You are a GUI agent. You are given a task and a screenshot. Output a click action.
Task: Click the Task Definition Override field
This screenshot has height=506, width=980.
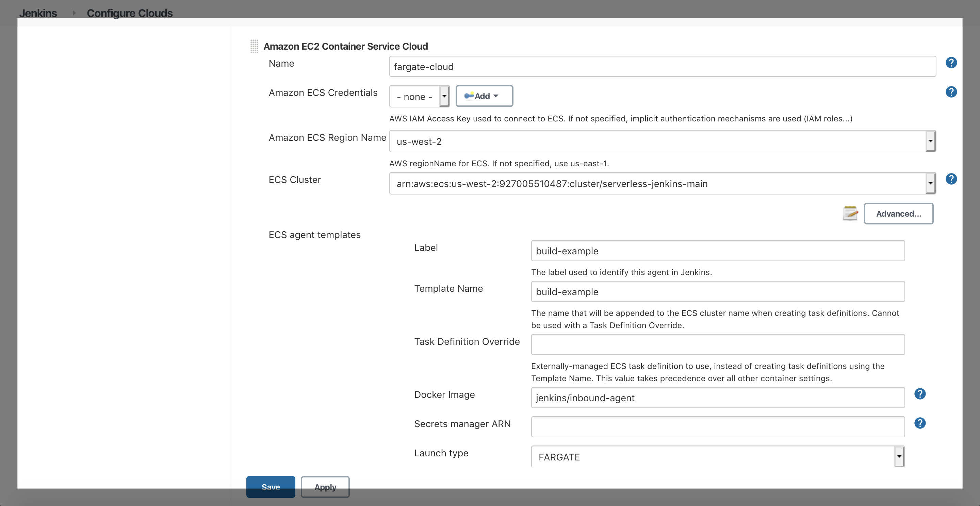pyautogui.click(x=718, y=344)
